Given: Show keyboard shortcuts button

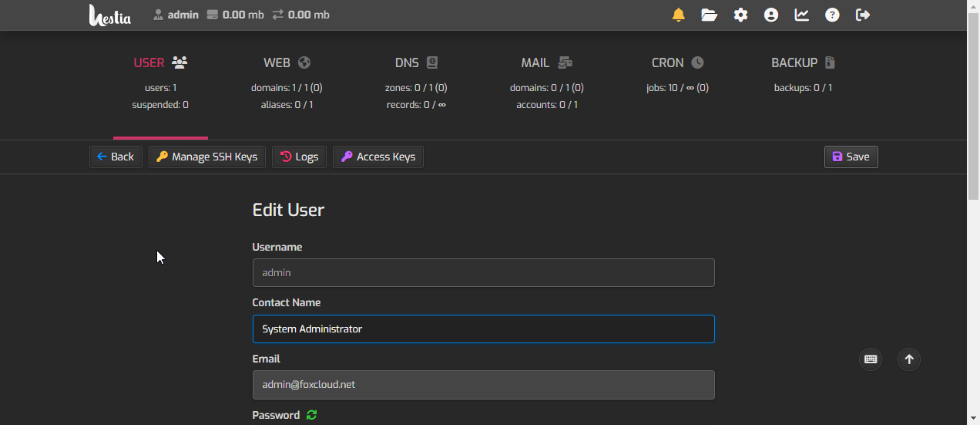Looking at the screenshot, I should [x=871, y=359].
